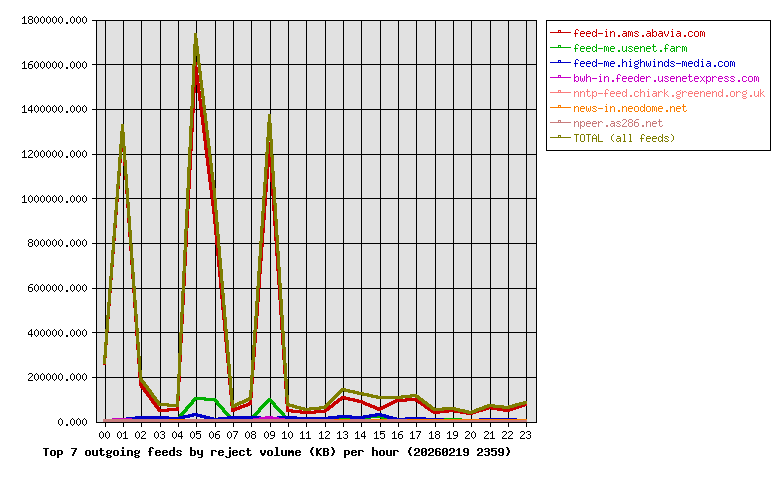Click the feed-in.ams.abavia.com legend label

click(639, 33)
